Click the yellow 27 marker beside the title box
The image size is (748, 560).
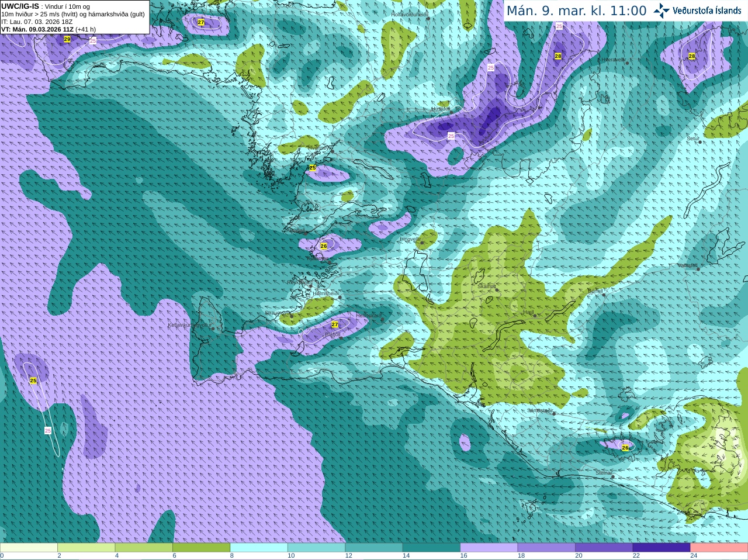pyautogui.click(x=201, y=22)
